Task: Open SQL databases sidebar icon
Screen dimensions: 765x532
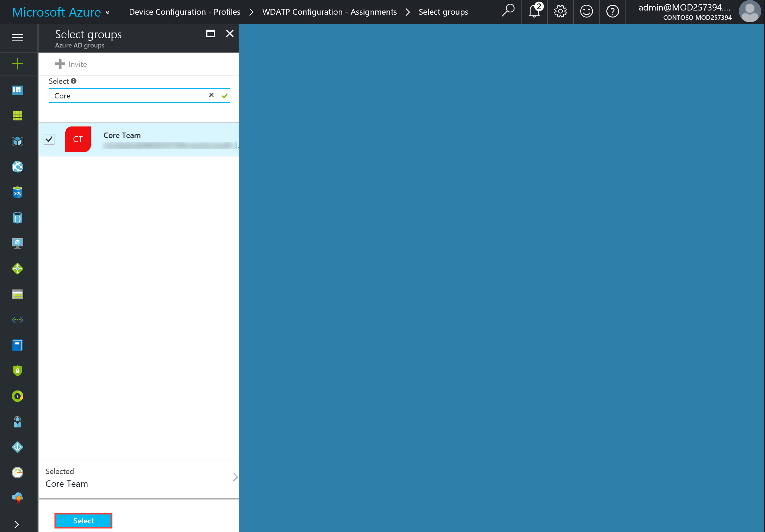Action: [17, 192]
